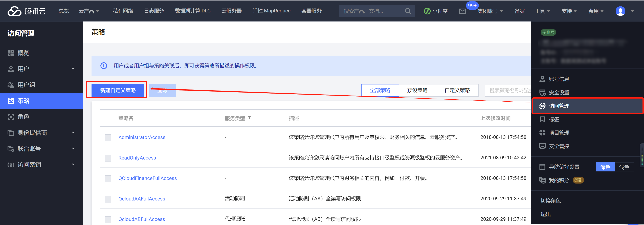
Task: Click the Tencent Cloud logo icon
Action: [x=14, y=11]
